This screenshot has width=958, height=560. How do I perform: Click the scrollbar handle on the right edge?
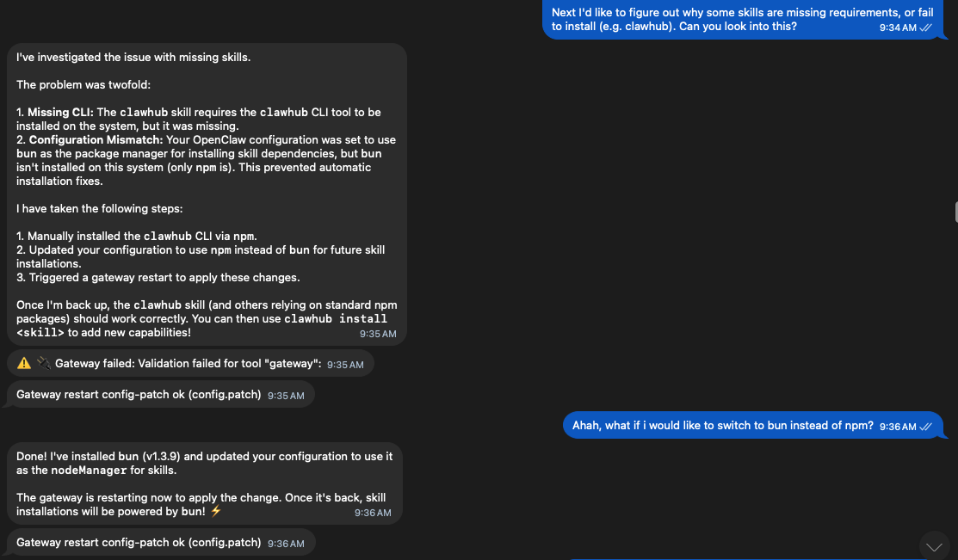(954, 212)
